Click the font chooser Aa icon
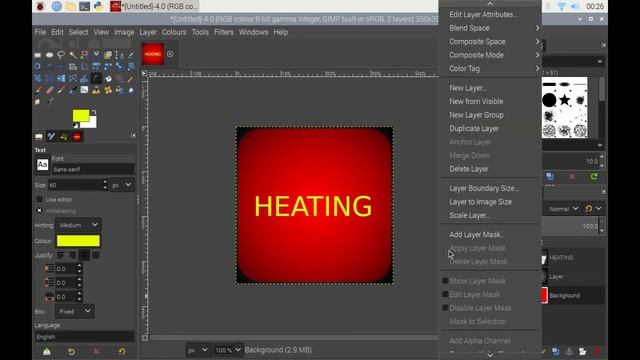This screenshot has height=360, width=640. [42, 164]
